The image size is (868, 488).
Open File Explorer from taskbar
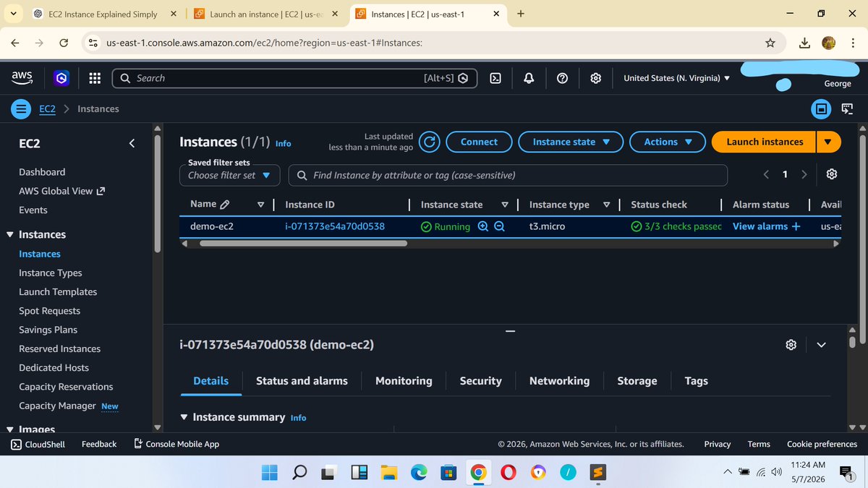pyautogui.click(x=389, y=473)
